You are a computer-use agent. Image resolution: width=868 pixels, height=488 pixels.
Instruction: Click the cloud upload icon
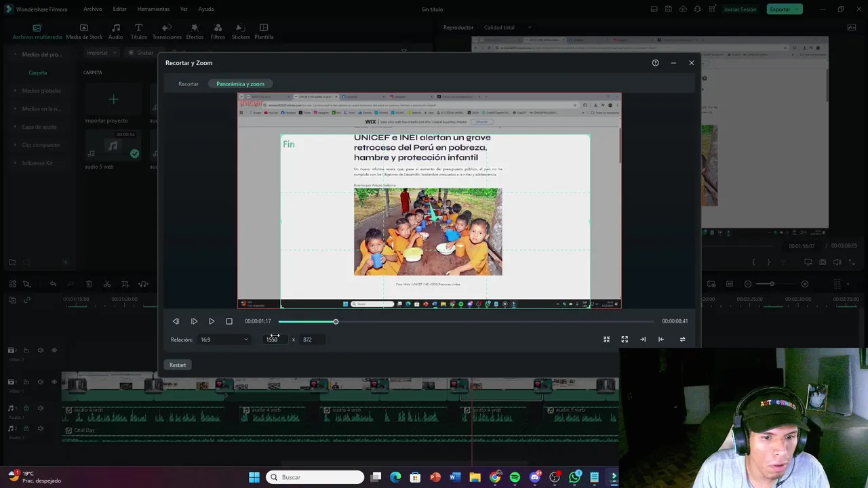click(683, 9)
